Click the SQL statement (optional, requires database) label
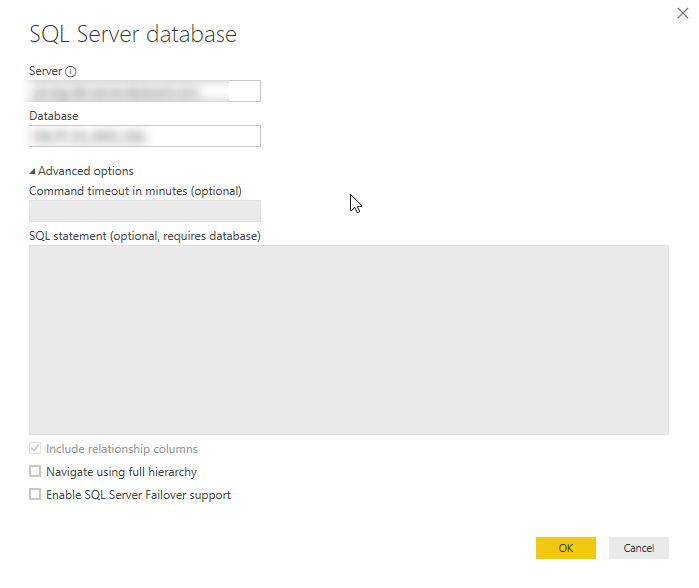The image size is (699, 588). click(x=145, y=236)
